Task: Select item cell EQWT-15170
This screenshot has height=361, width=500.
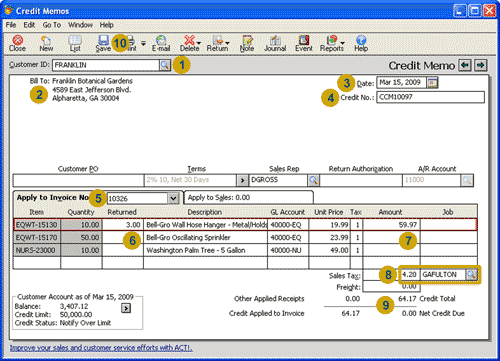Action: [x=37, y=237]
